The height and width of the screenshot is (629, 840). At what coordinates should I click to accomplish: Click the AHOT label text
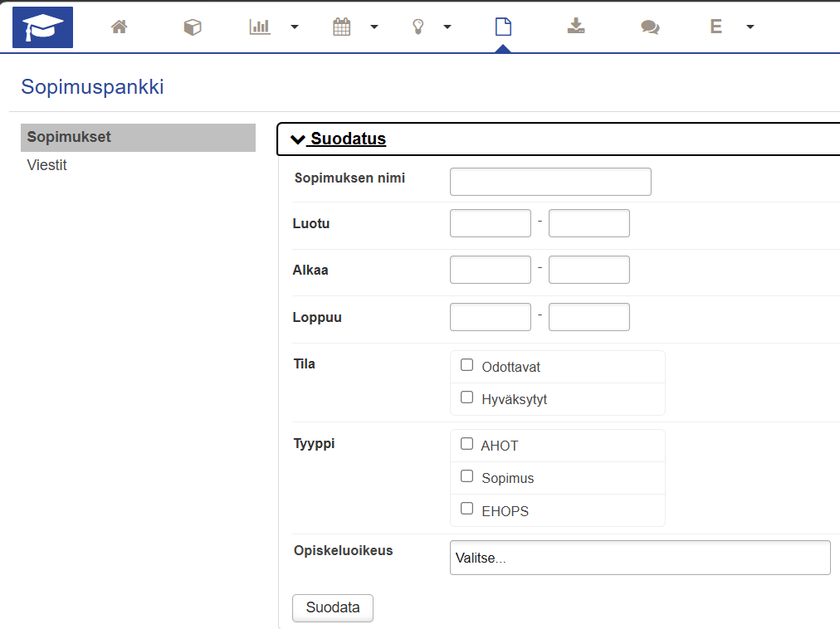tap(500, 446)
